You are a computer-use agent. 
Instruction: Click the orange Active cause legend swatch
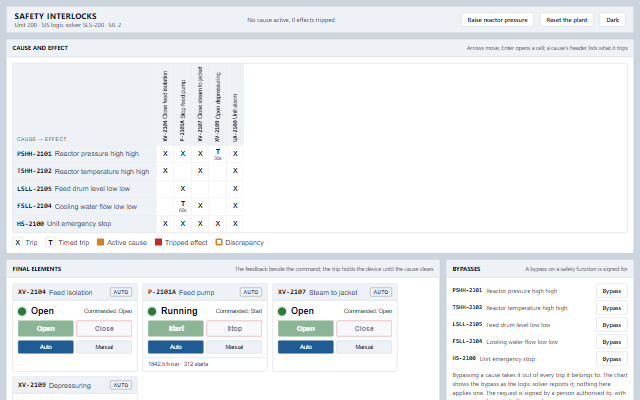click(x=100, y=242)
